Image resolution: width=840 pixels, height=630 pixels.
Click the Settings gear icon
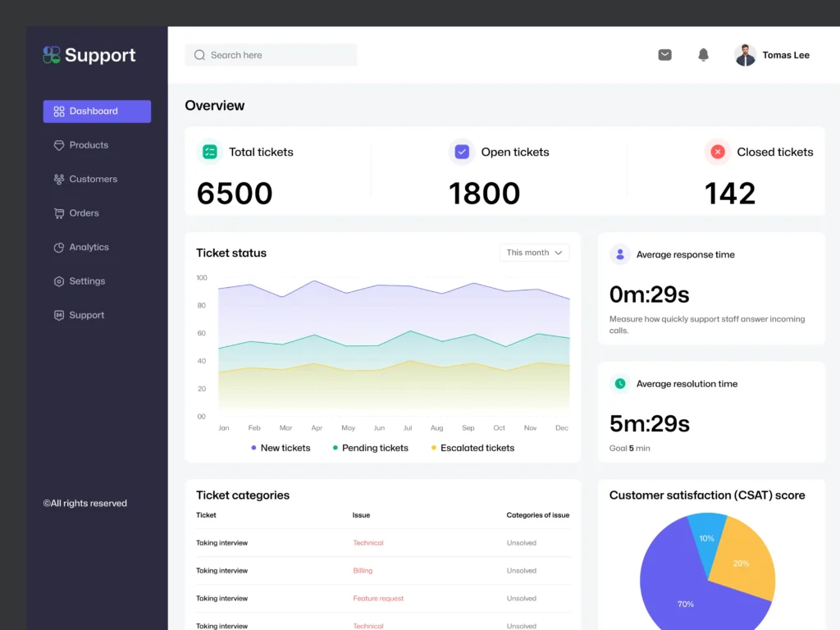coord(59,281)
